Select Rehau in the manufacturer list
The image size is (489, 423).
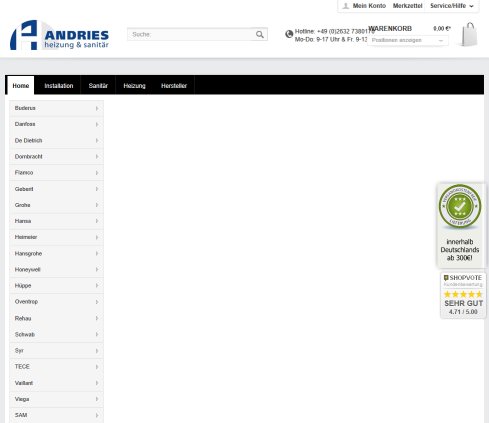(56, 318)
